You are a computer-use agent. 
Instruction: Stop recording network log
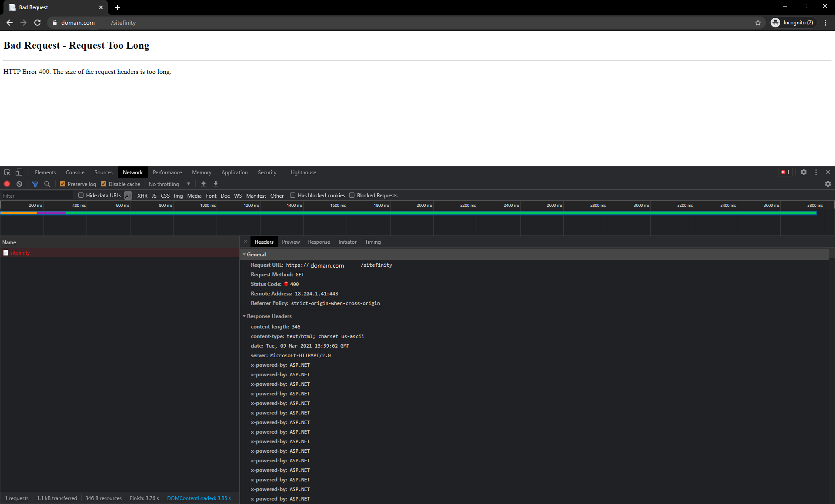(x=7, y=184)
